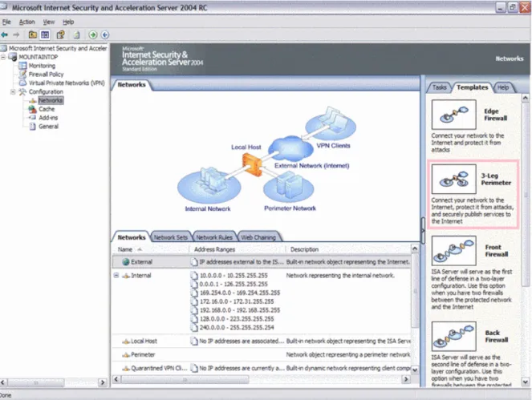Switch to the Templates tab
This screenshot has width=532, height=400.
[472, 87]
